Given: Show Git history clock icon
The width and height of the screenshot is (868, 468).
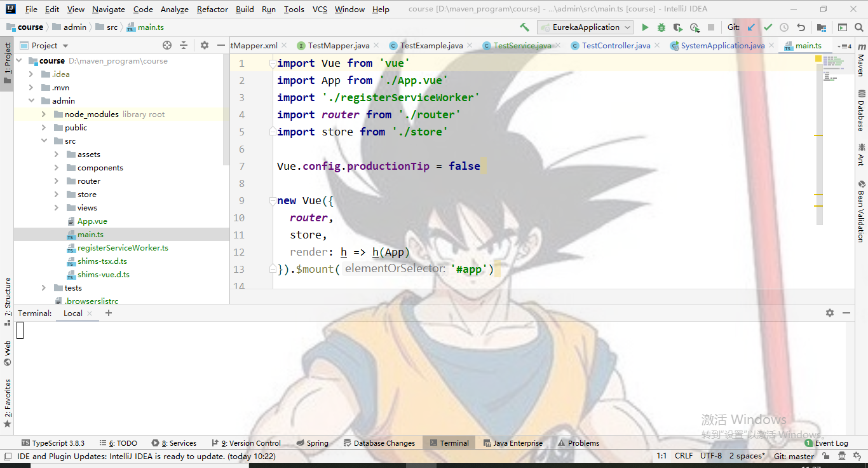Looking at the screenshot, I should tap(784, 27).
